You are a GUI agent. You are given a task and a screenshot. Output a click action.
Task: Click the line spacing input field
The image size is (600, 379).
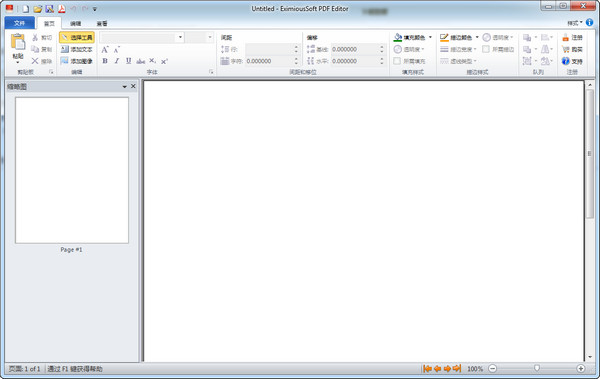pyautogui.click(x=269, y=49)
